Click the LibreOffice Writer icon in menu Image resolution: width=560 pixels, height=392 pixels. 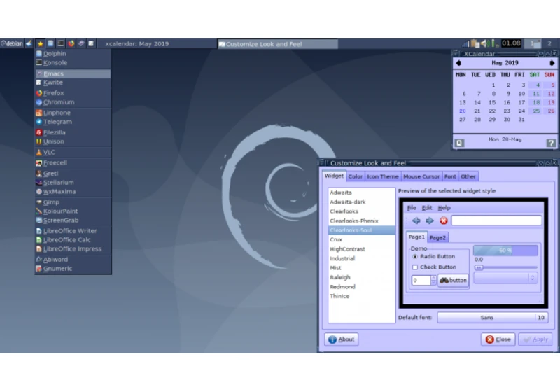click(x=39, y=231)
